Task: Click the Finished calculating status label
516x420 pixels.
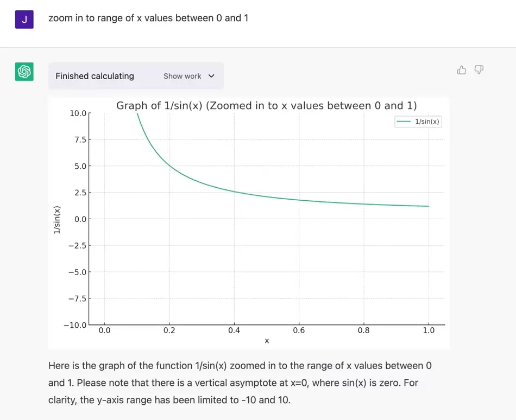Action: [95, 76]
